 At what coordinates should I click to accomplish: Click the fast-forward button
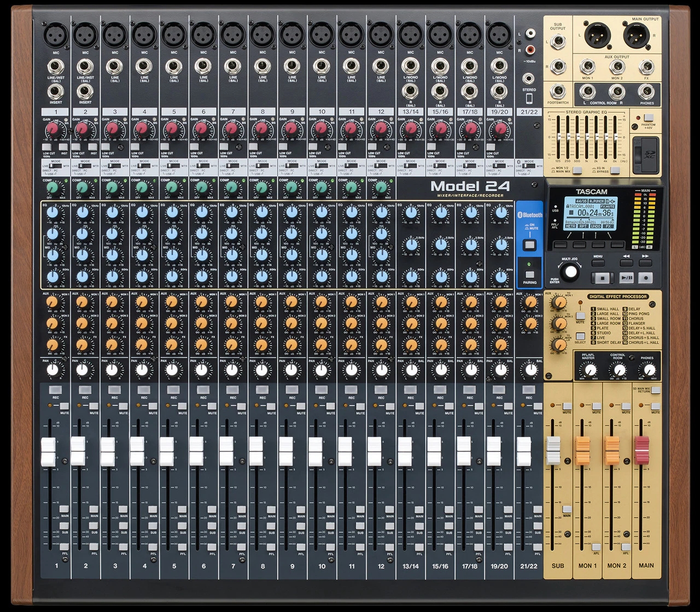click(x=646, y=262)
